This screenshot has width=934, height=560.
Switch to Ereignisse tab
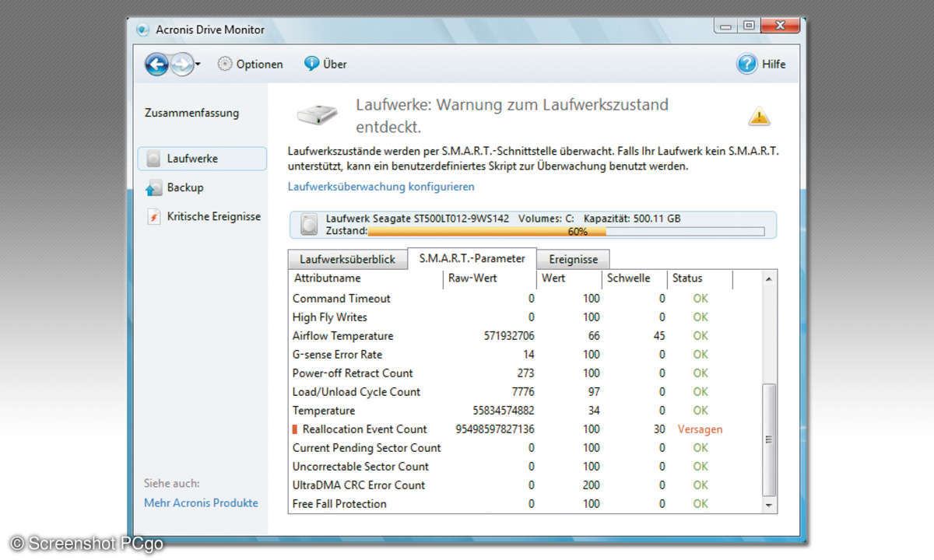[x=573, y=260]
